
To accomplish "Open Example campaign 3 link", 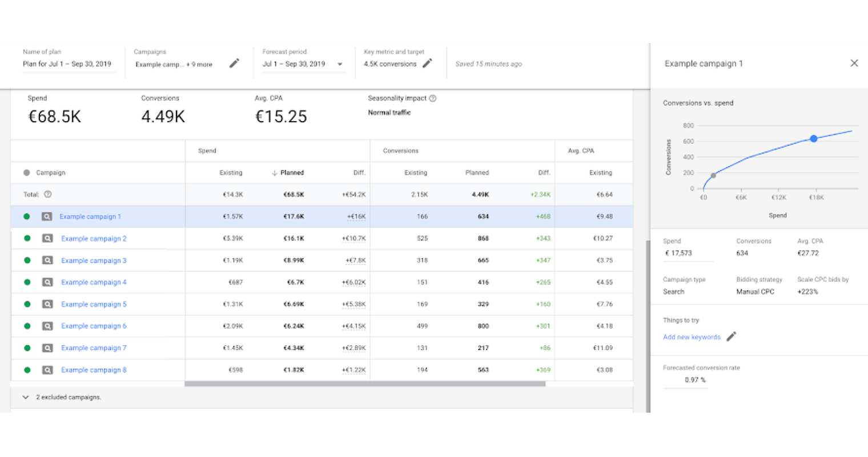I will tap(94, 260).
